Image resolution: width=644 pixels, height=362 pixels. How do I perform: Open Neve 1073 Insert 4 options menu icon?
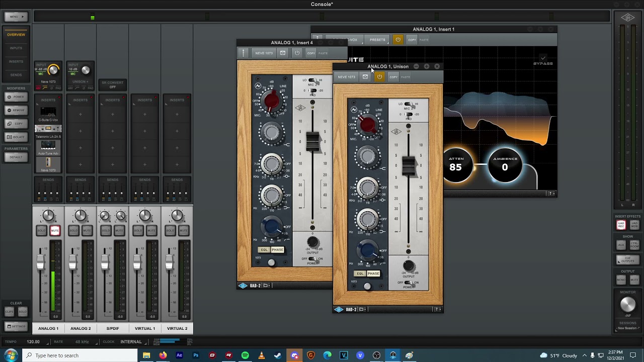pyautogui.click(x=244, y=53)
